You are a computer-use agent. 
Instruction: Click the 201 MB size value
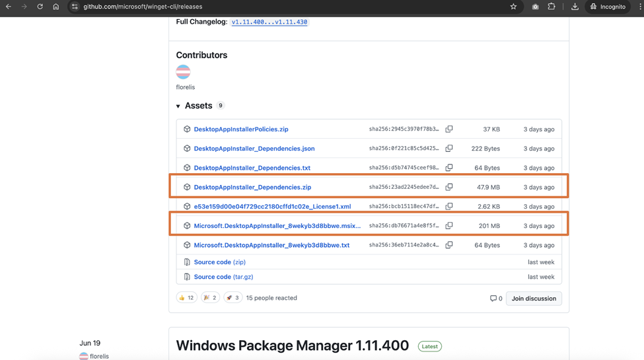pos(489,226)
